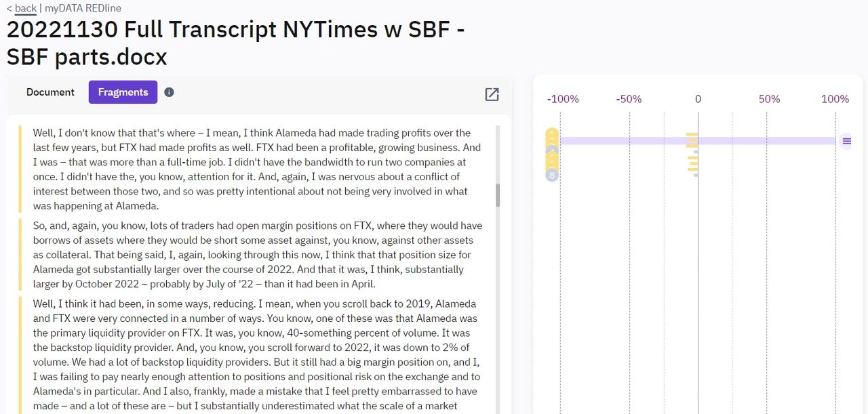Open the hamburger menu on chart row
868x414 pixels.
pyautogui.click(x=846, y=141)
